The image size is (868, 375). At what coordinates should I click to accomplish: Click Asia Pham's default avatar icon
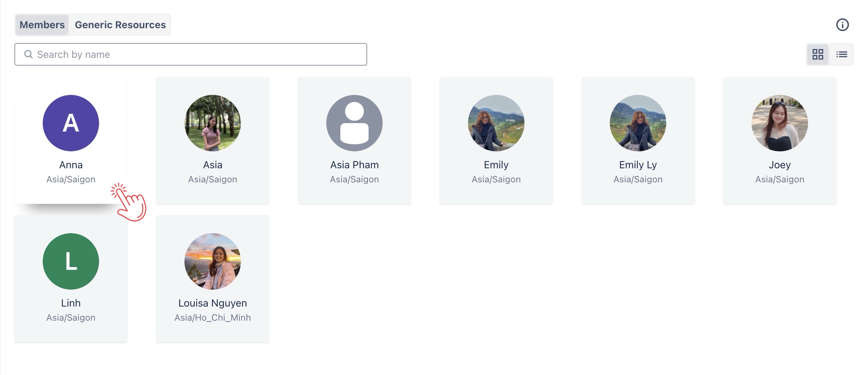(354, 123)
